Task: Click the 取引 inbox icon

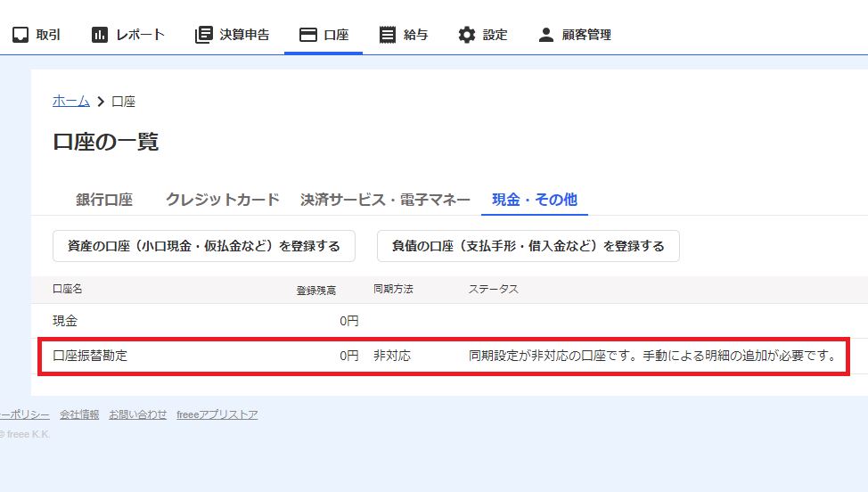Action: (20, 35)
